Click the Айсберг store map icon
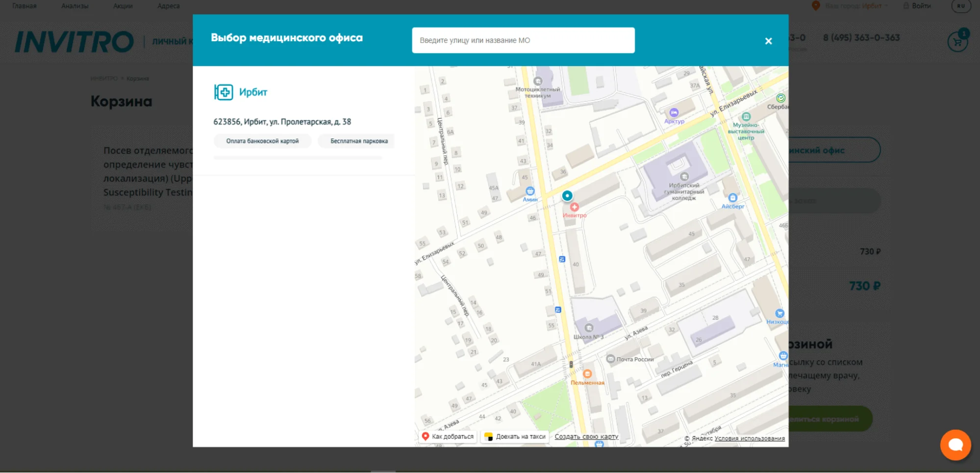 point(732,198)
